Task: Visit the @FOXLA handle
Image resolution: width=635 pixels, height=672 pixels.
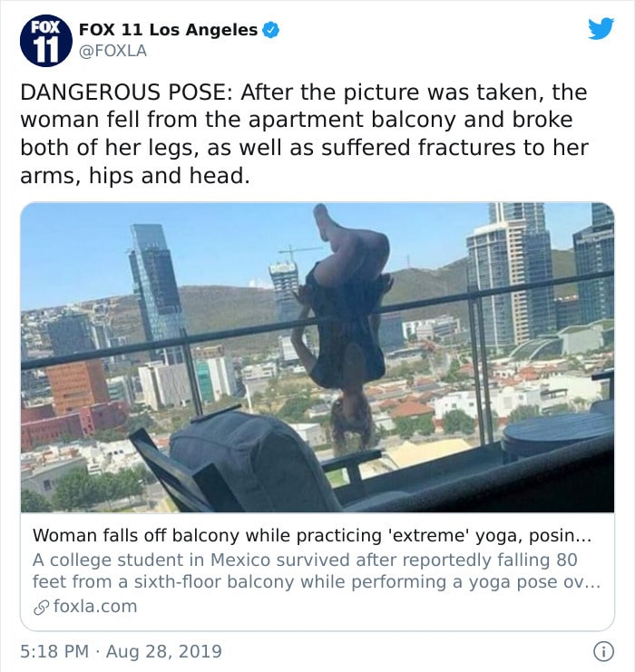Action: pos(112,51)
